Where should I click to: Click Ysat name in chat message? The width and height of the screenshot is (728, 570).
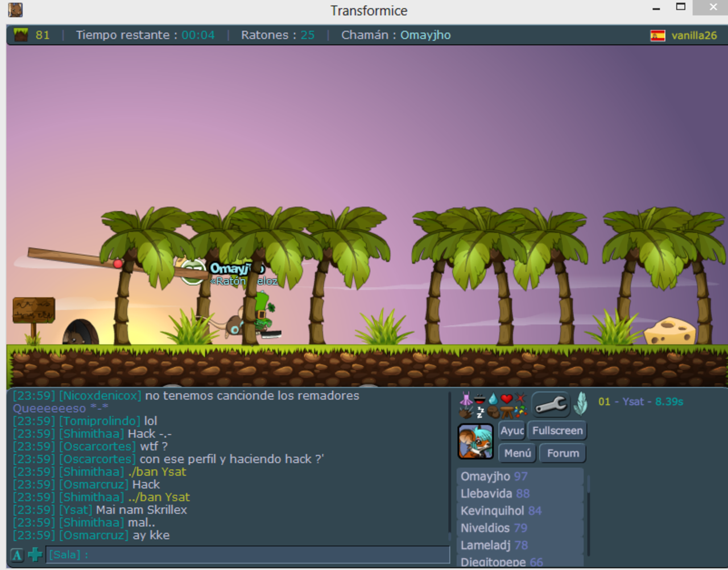coord(76,510)
